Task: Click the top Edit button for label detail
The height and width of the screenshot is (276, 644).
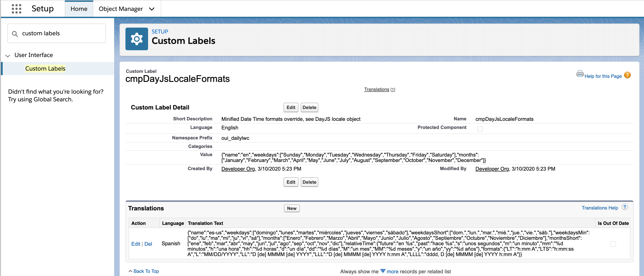Action: (x=291, y=107)
